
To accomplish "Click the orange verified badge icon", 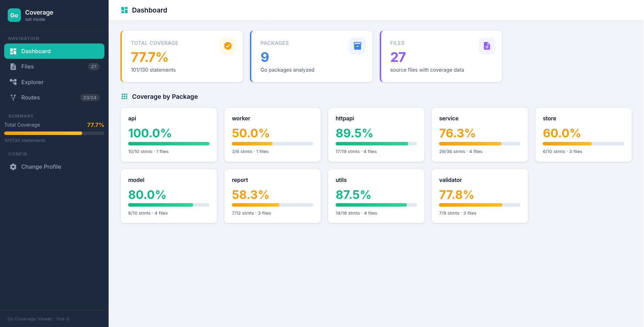I will 228,46.
